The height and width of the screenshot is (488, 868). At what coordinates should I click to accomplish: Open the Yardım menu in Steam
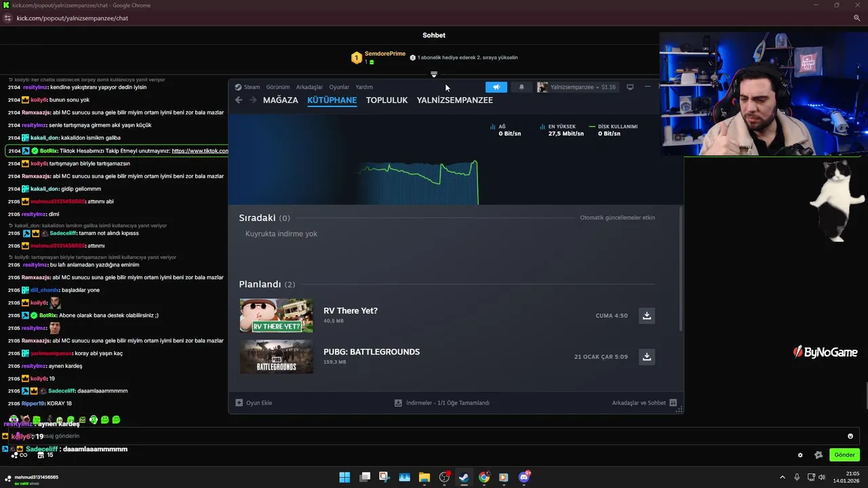pos(364,87)
